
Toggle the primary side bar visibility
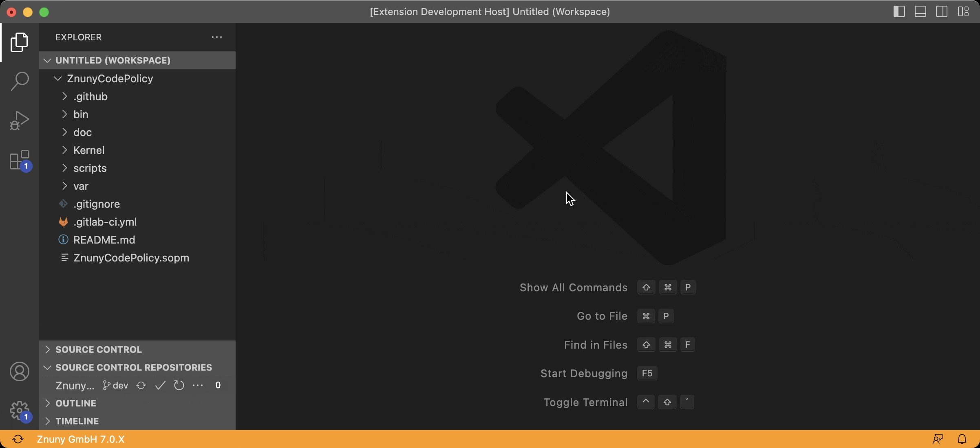click(x=899, y=11)
